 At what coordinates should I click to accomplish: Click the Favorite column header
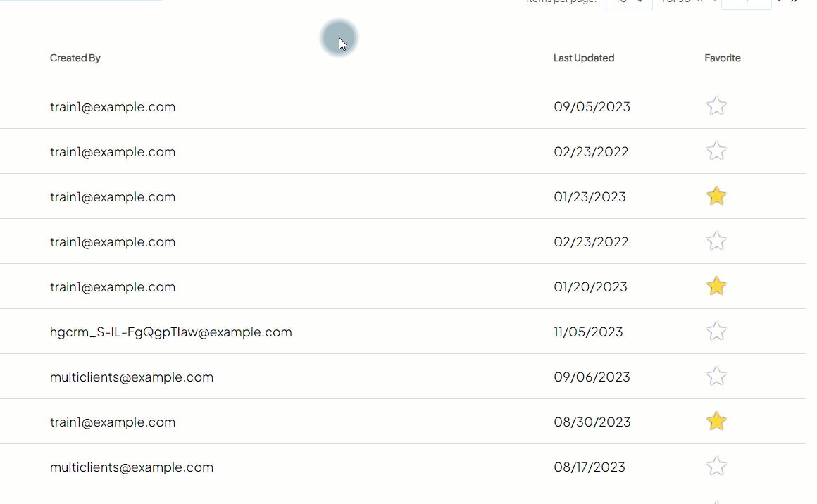tap(723, 58)
